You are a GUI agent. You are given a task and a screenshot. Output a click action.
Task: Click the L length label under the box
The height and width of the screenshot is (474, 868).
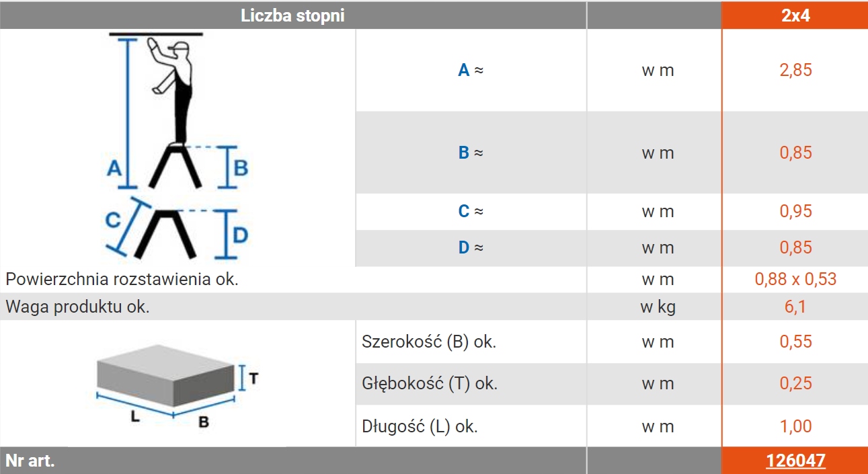point(135,417)
